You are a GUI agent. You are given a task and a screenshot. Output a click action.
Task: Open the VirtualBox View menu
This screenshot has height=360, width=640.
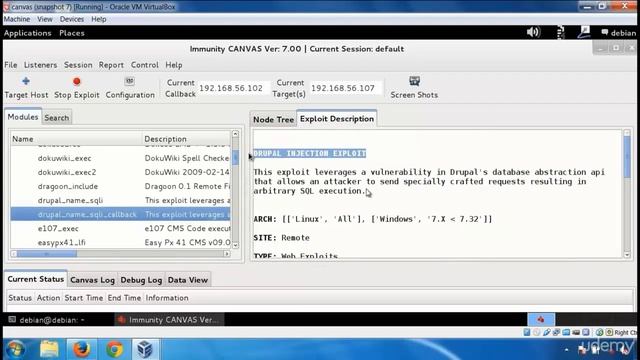[45, 19]
